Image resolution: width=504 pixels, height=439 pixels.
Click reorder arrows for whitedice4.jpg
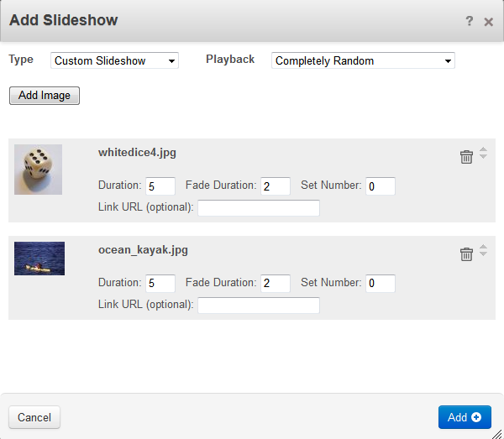coord(483,154)
